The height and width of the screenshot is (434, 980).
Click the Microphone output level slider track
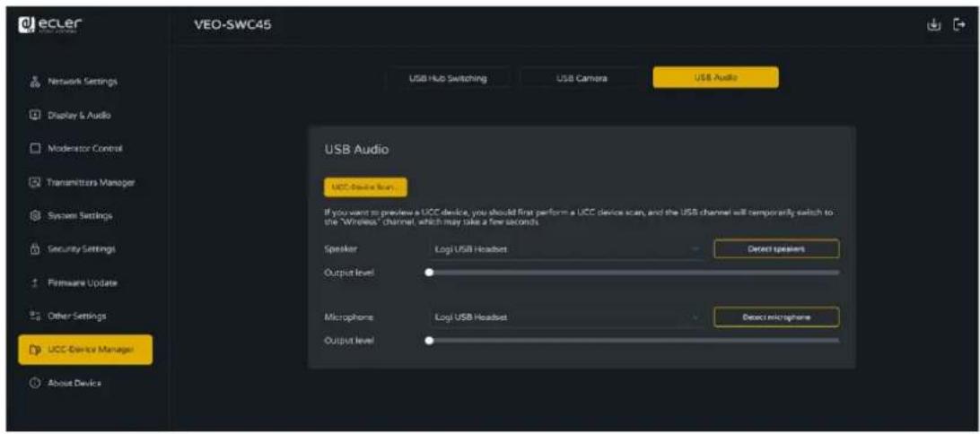pos(633,341)
